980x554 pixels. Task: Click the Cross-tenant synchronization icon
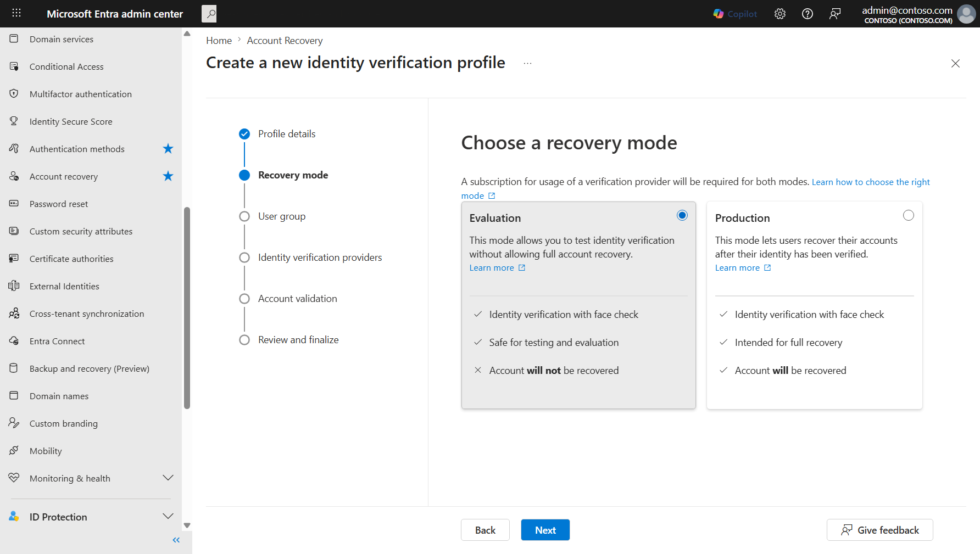(14, 314)
